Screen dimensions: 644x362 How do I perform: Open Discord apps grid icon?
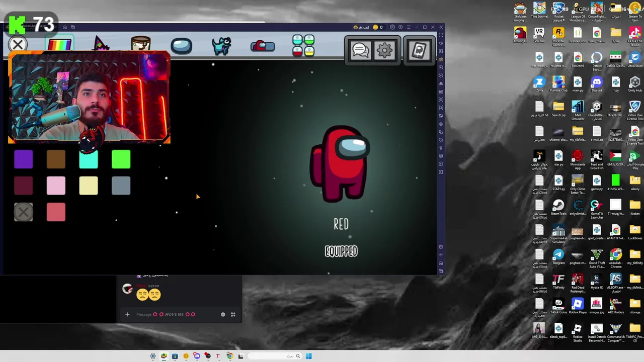point(233,314)
